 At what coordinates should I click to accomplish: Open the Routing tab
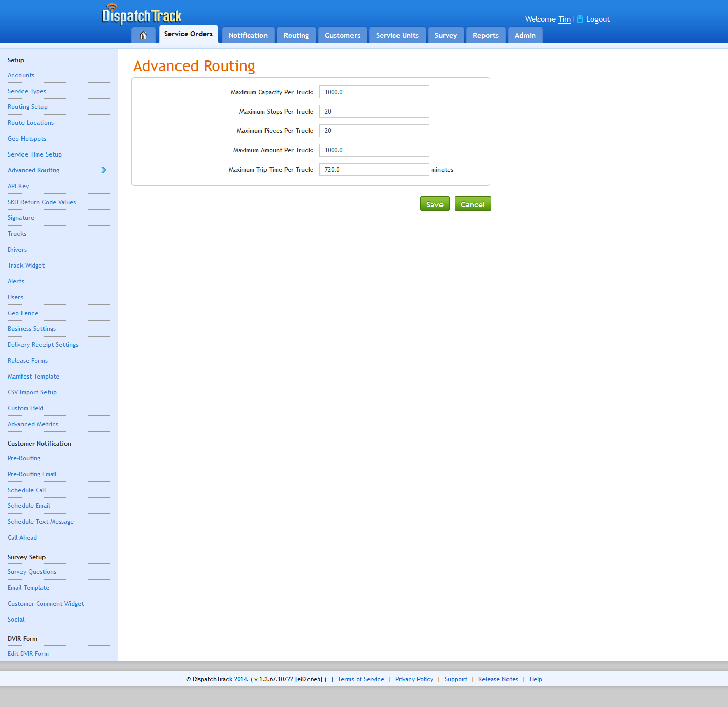[296, 35]
